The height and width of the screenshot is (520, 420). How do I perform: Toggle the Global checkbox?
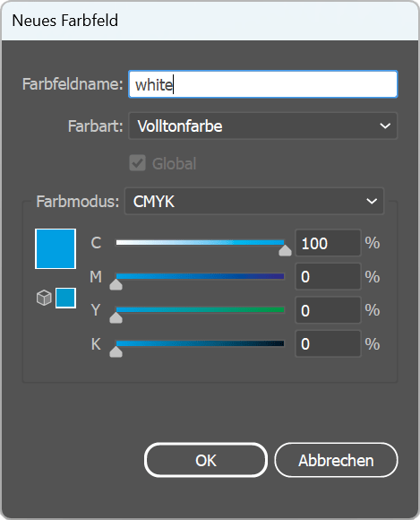pyautogui.click(x=137, y=163)
